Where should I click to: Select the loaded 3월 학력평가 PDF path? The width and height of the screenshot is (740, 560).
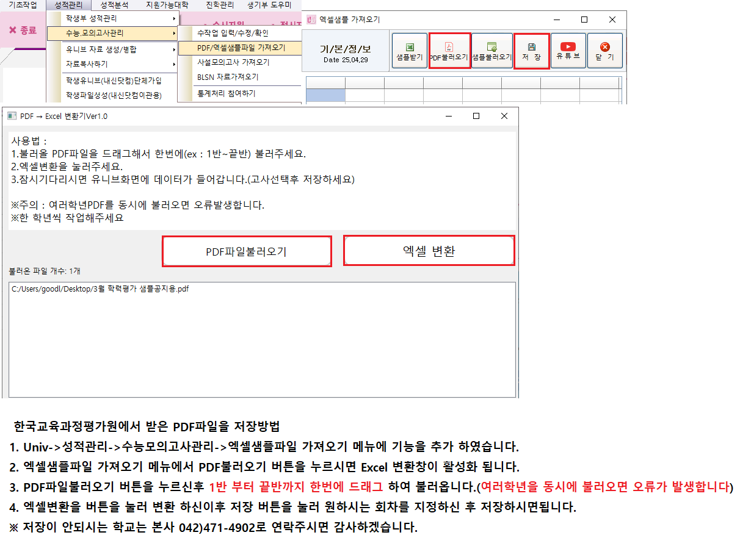(x=101, y=289)
